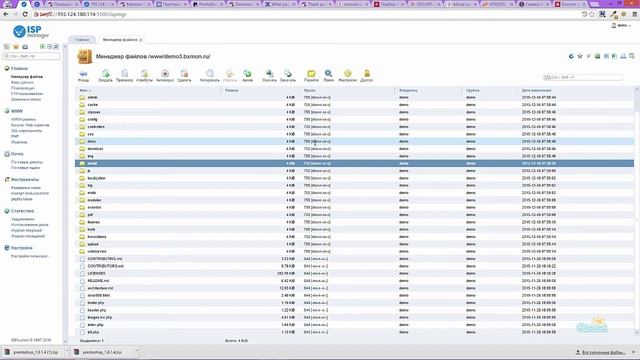Close the Менеджер файлов tab with its x
Viewport: 640px width, 360px height.
click(141, 40)
